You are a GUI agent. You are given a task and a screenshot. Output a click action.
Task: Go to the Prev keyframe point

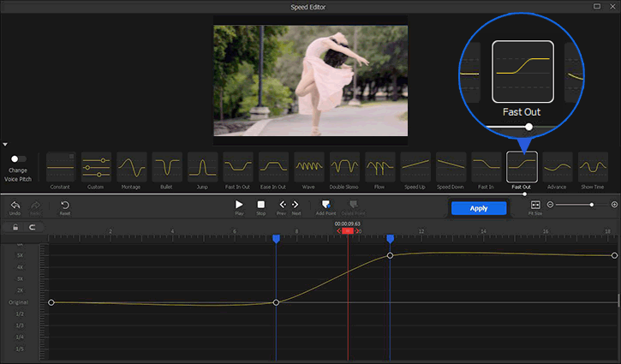coord(282,206)
